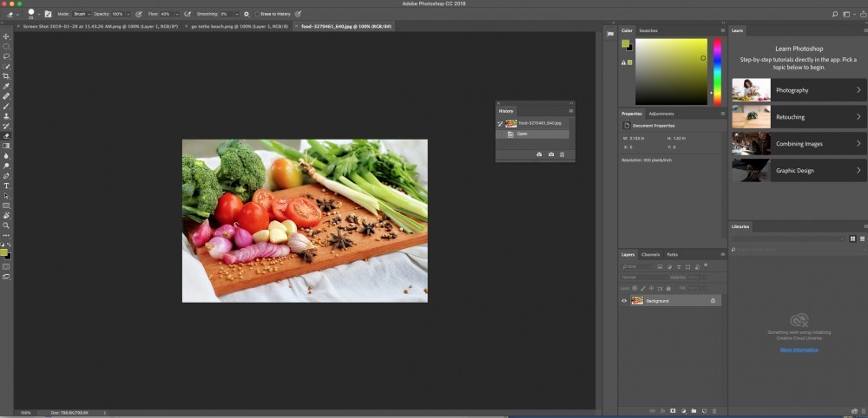Viewport: 868px width, 418px height.
Task: Open the Retouching tutorial topic
Action: coord(799,117)
